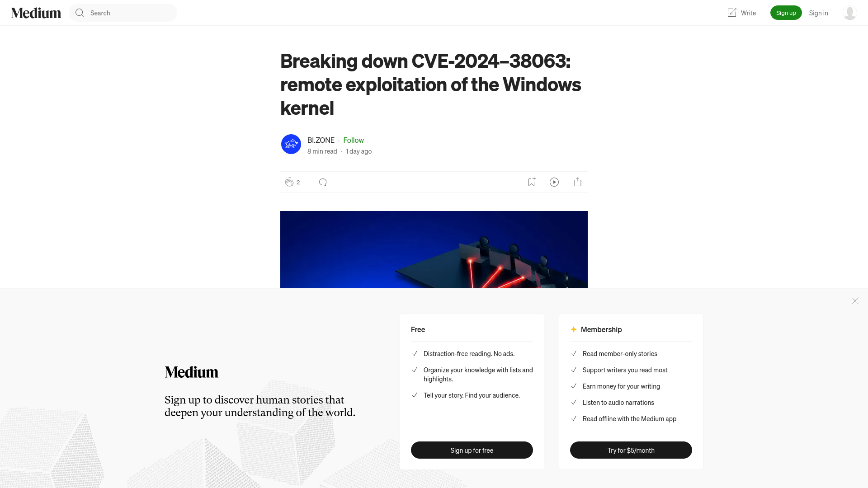Click the Sign up button in top navbar
Viewport: 868px width, 488px height.
[786, 13]
